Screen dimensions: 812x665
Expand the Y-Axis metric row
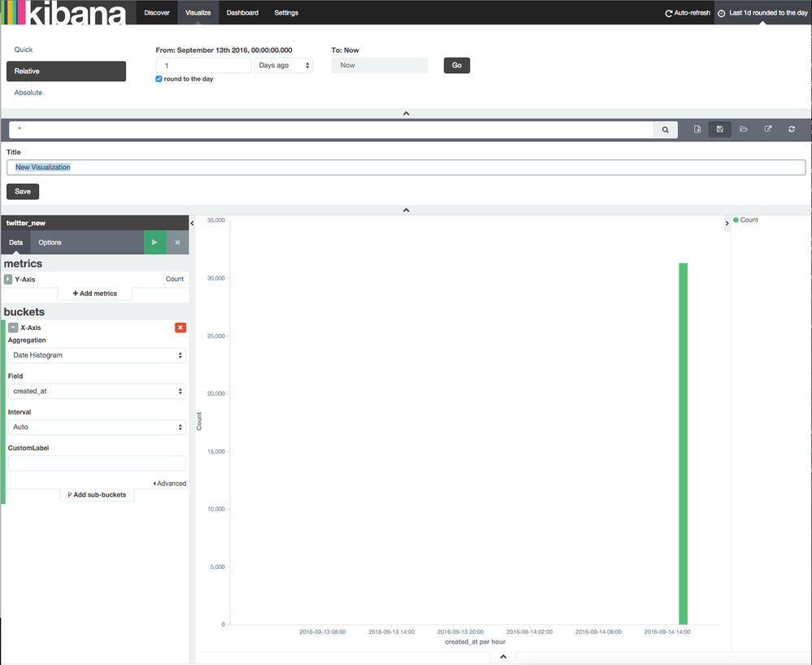click(x=8, y=278)
